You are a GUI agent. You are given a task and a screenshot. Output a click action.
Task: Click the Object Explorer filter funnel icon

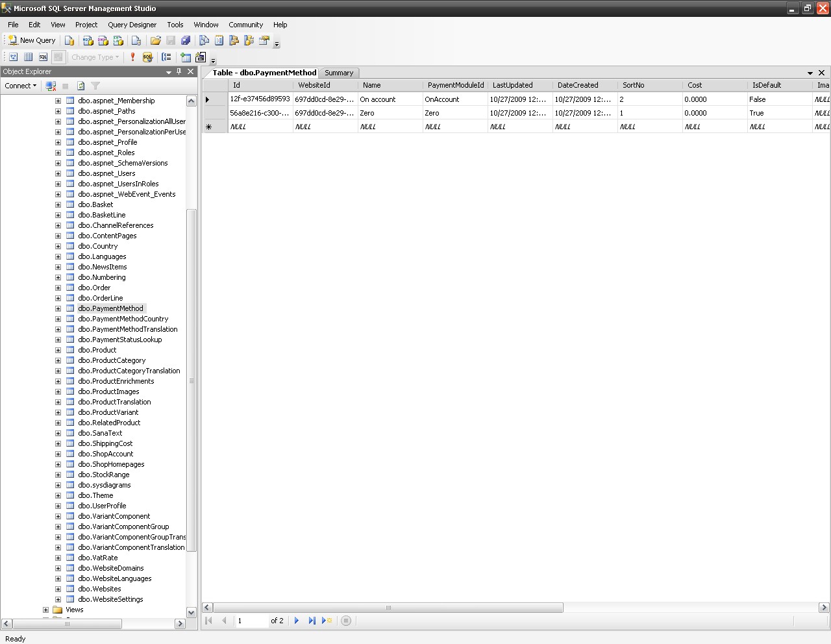pos(96,86)
